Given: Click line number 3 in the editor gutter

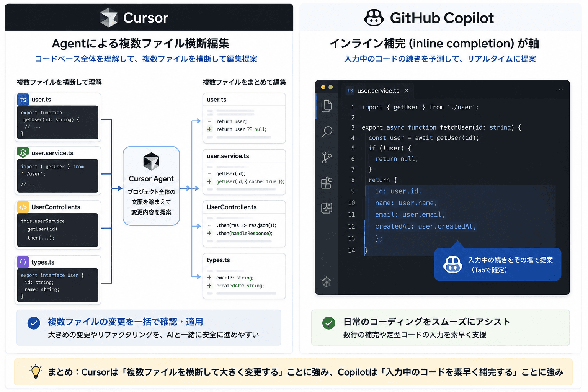Looking at the screenshot, I should tap(353, 127).
